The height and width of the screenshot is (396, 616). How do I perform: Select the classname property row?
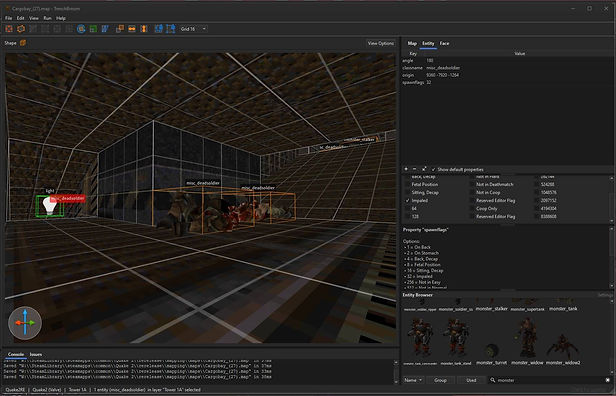pos(507,68)
